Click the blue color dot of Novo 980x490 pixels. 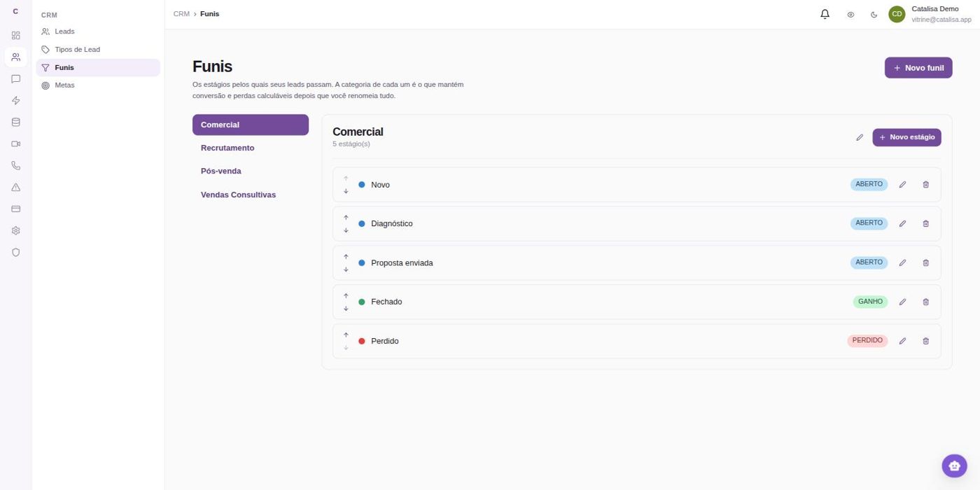[362, 185]
